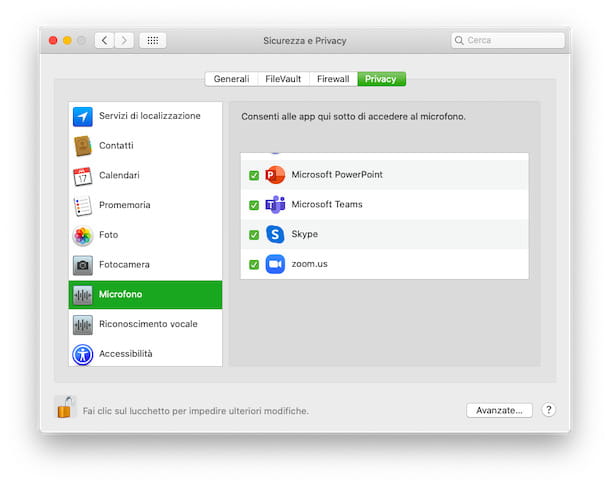Show all preferences with grid button
Image resolution: width=610 pixels, height=485 pixels.
[152, 40]
